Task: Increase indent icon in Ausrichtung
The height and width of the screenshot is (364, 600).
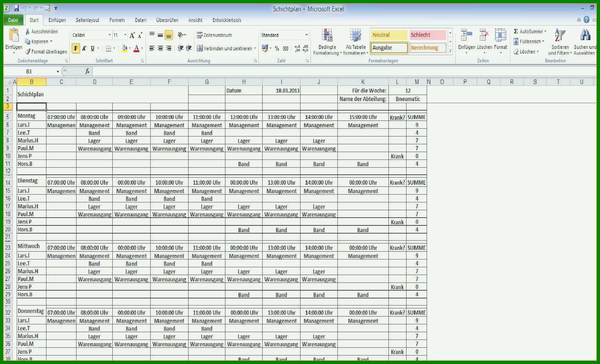Action: click(189, 48)
